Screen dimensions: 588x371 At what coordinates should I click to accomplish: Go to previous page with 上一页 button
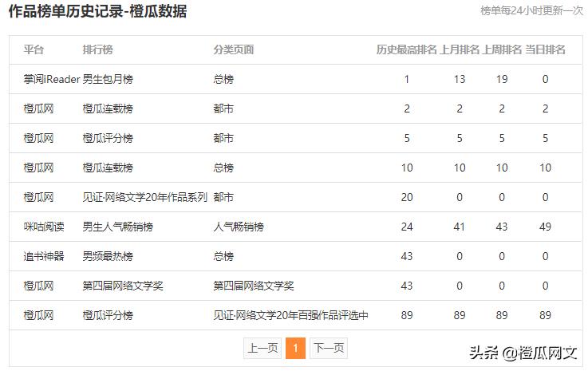click(262, 348)
